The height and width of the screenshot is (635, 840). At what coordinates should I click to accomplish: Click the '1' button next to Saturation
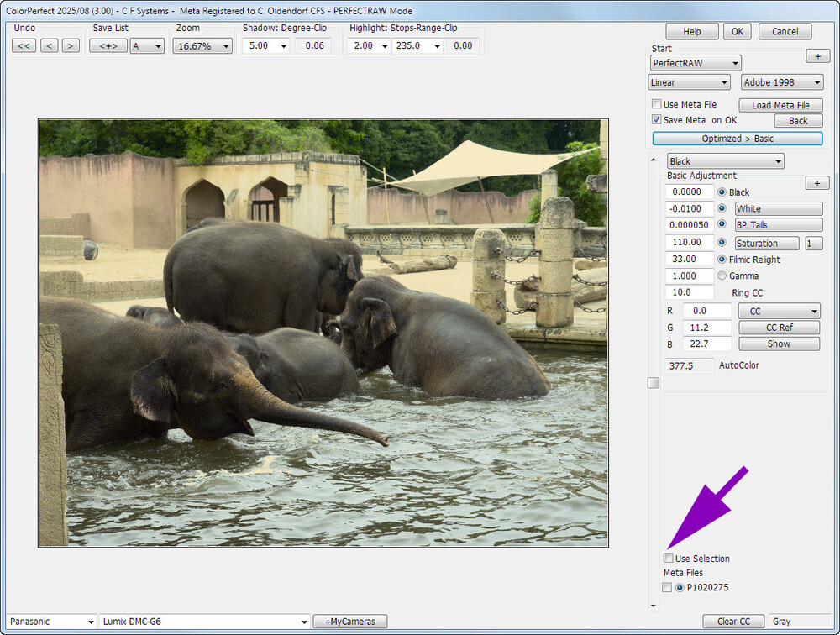pos(813,244)
